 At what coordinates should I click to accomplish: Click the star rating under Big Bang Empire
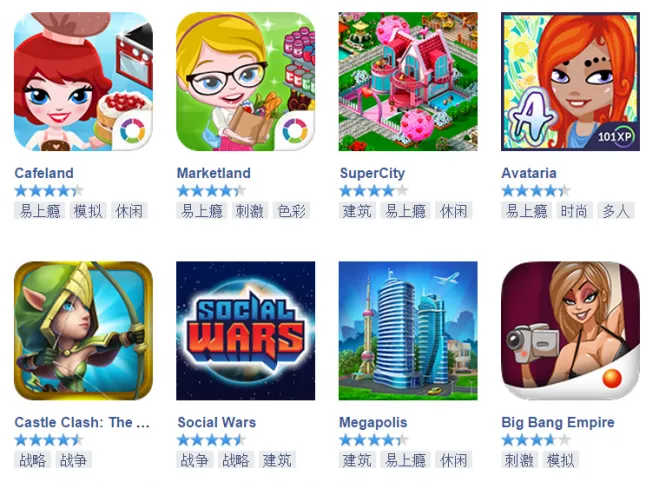point(536,440)
